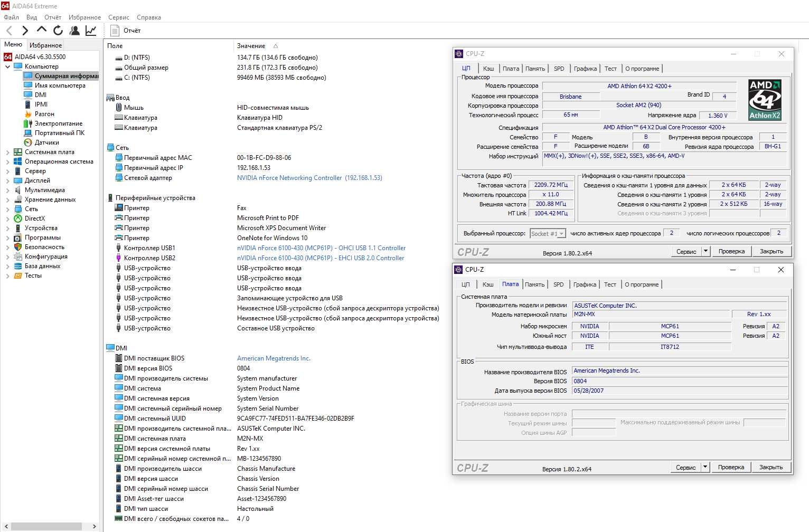Click the Up level arrow icon
Image resolution: width=809 pixels, height=532 pixels.
point(41,30)
